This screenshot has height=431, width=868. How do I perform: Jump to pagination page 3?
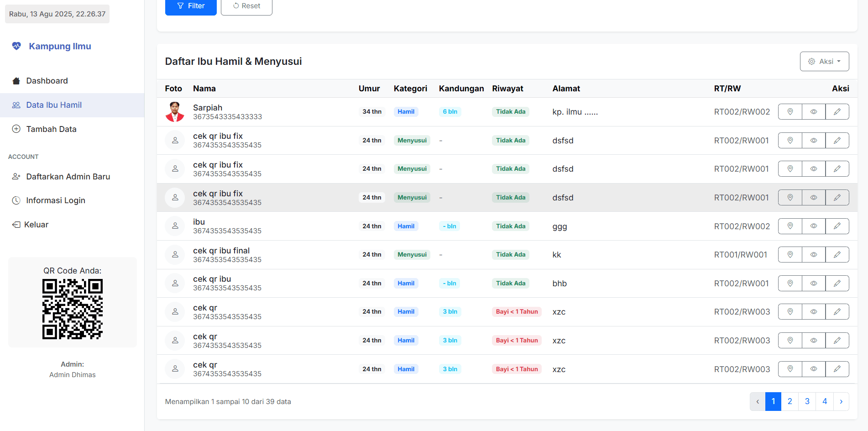point(807,401)
